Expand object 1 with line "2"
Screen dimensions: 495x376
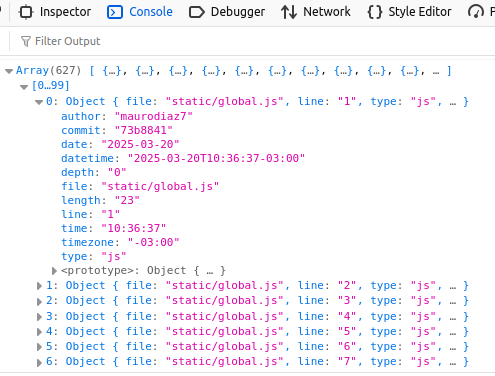pyautogui.click(x=39, y=286)
